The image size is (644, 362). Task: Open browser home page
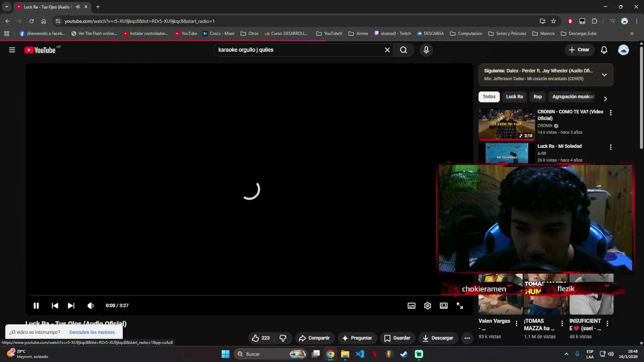click(x=43, y=21)
